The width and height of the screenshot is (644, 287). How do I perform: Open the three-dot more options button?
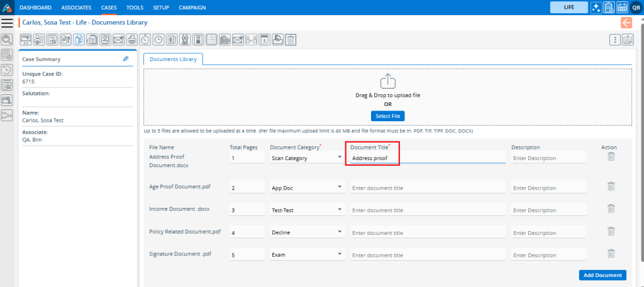coord(614,40)
